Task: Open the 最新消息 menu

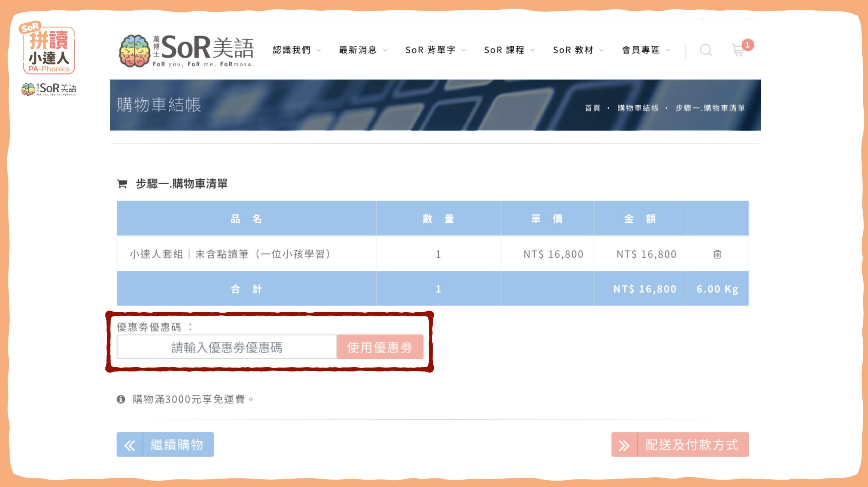Action: [x=358, y=50]
